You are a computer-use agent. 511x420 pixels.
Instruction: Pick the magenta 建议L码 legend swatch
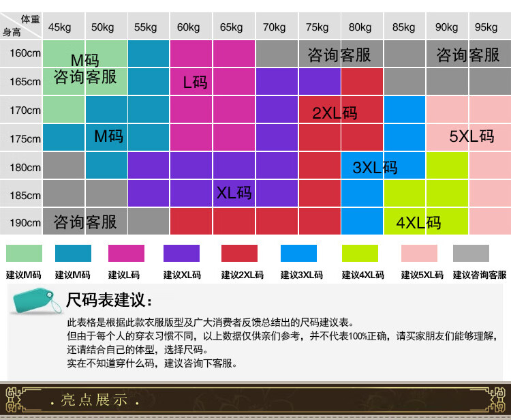126,254
